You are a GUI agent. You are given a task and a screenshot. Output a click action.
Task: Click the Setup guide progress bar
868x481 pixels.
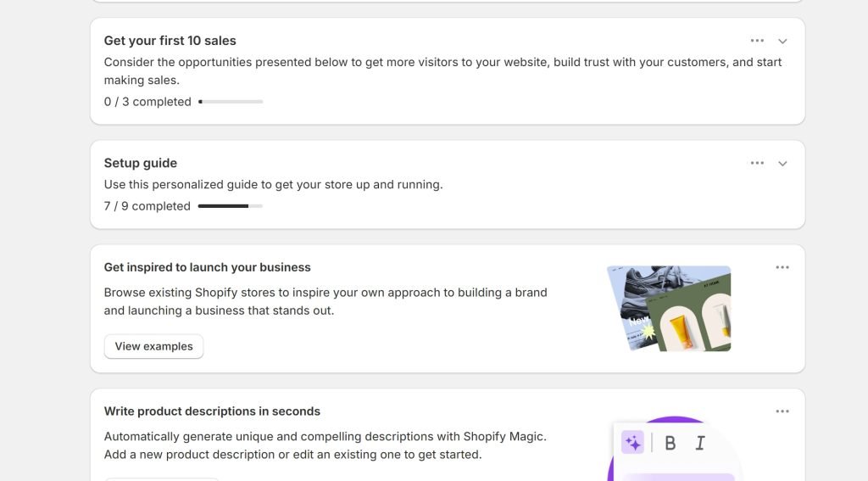231,206
